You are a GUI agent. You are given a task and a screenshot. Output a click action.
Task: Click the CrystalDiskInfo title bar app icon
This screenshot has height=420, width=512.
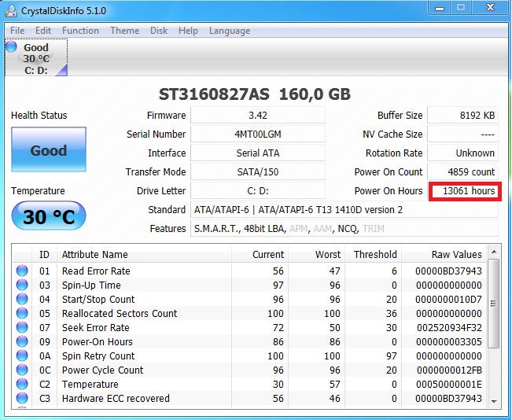[12, 8]
